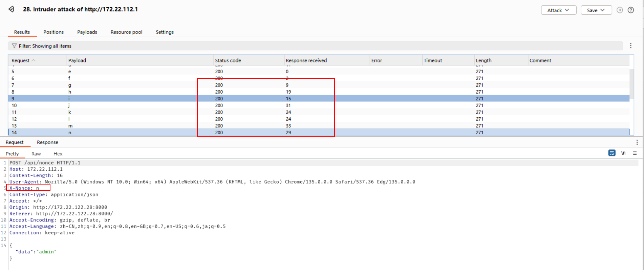Open help via the question mark icon
This screenshot has height=270, width=644.
pos(631,10)
